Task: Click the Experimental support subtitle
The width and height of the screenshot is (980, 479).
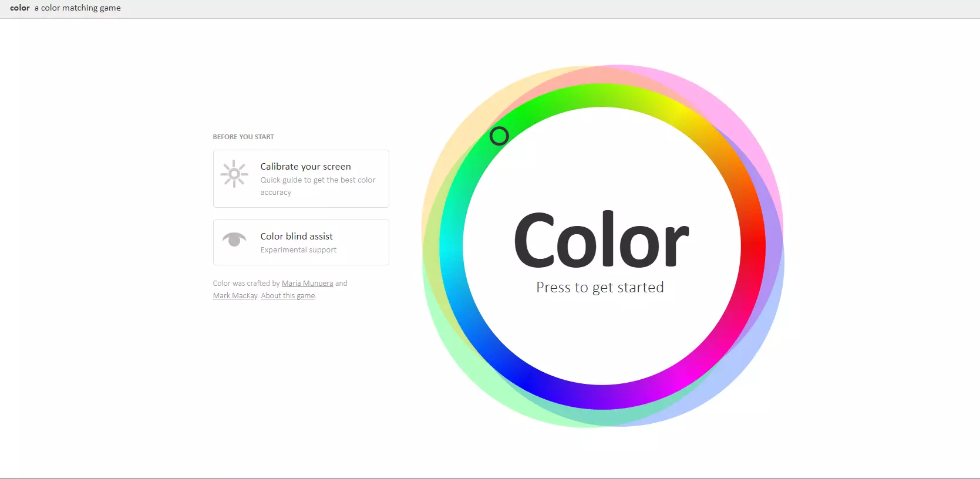Action: (x=298, y=250)
